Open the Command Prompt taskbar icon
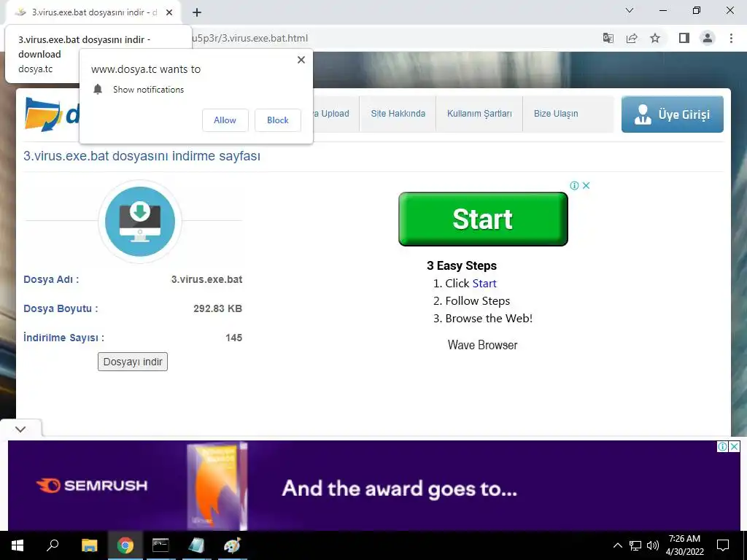This screenshot has height=560, width=747. coord(160,545)
